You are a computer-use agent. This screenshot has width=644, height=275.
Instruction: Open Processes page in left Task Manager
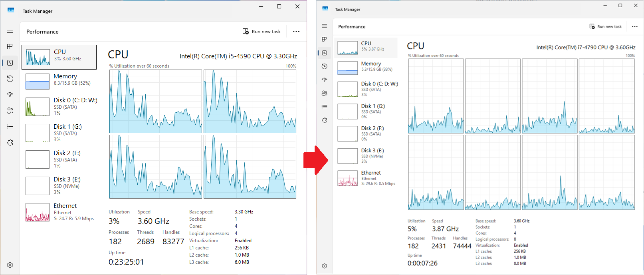(10, 47)
